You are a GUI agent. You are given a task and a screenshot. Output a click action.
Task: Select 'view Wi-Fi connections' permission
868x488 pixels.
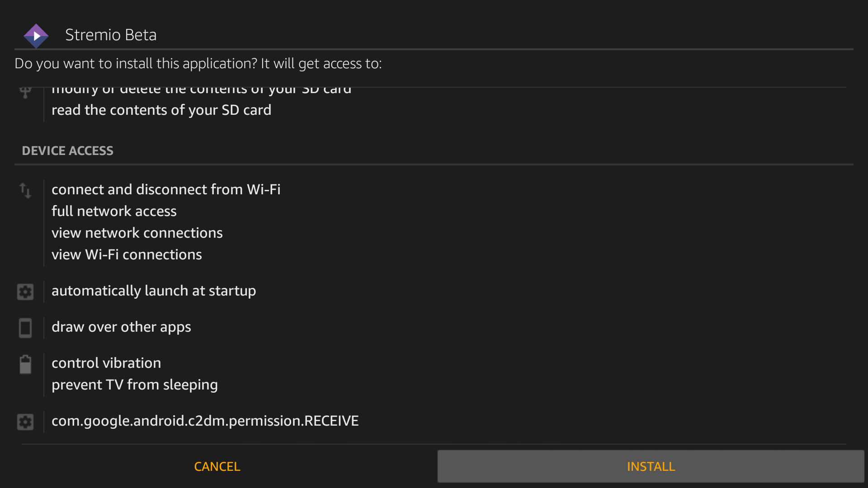click(127, 254)
